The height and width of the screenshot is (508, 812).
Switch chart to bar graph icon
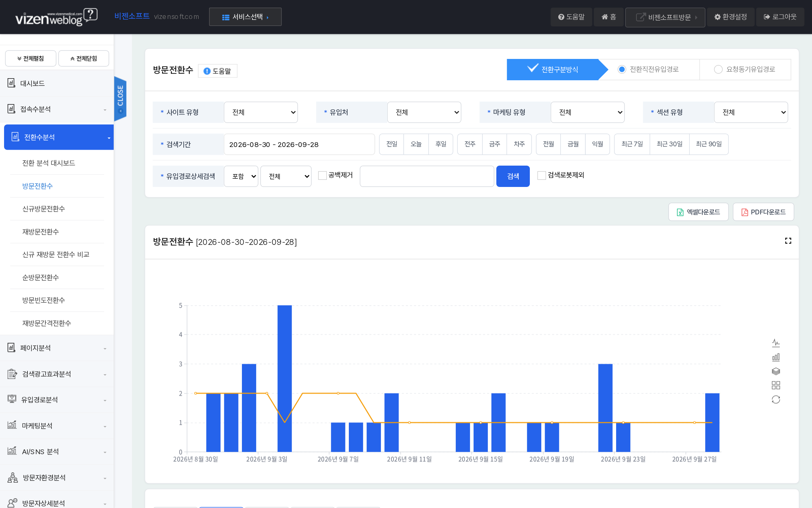[776, 357]
